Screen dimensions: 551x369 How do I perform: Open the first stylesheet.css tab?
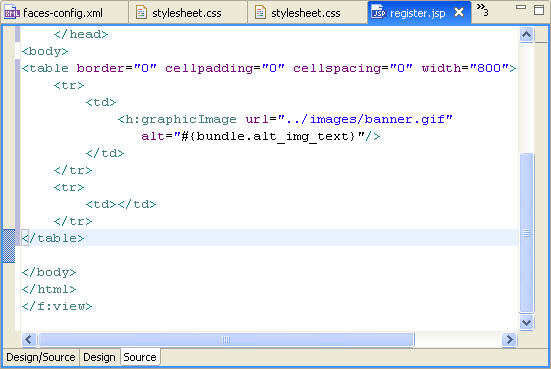tap(188, 13)
